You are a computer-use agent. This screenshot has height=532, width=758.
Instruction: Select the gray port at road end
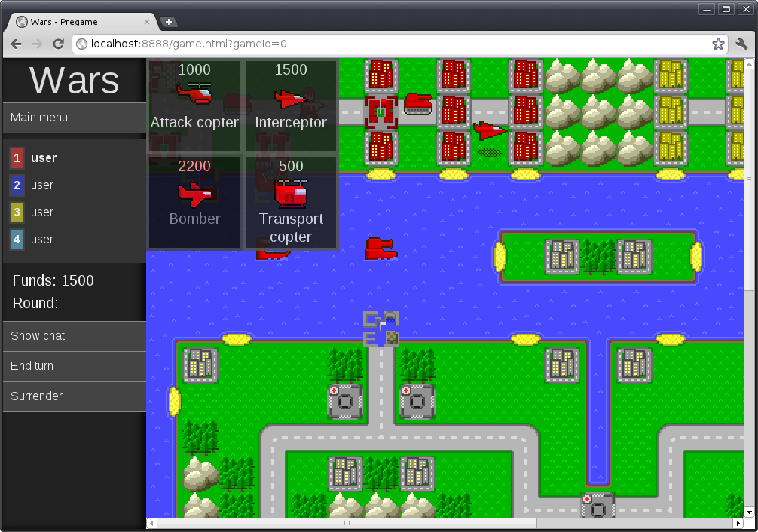tap(381, 329)
